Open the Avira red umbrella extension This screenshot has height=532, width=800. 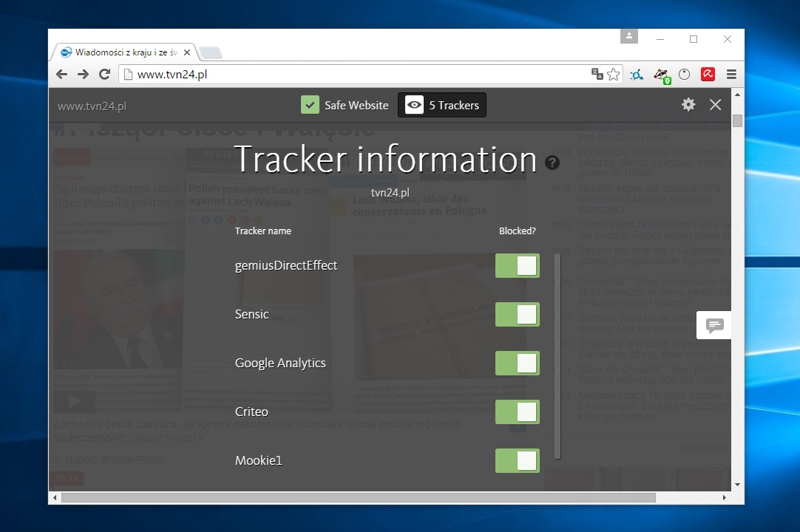coord(708,74)
